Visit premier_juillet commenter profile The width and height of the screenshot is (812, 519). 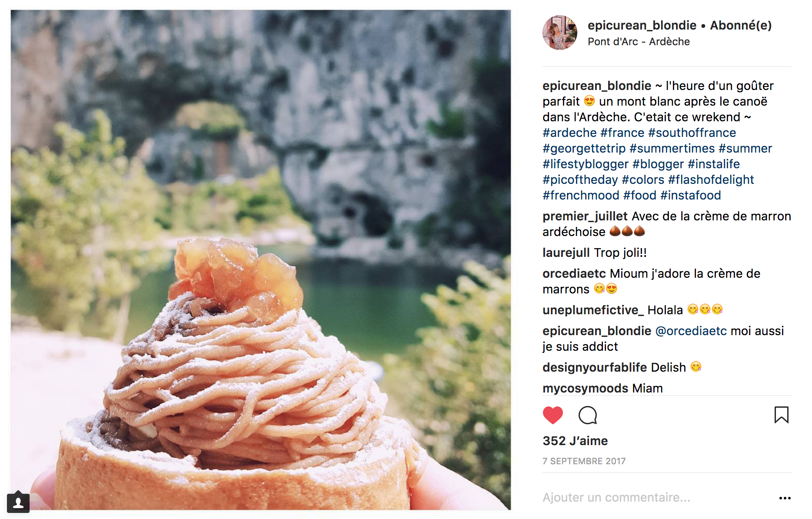[x=585, y=216]
